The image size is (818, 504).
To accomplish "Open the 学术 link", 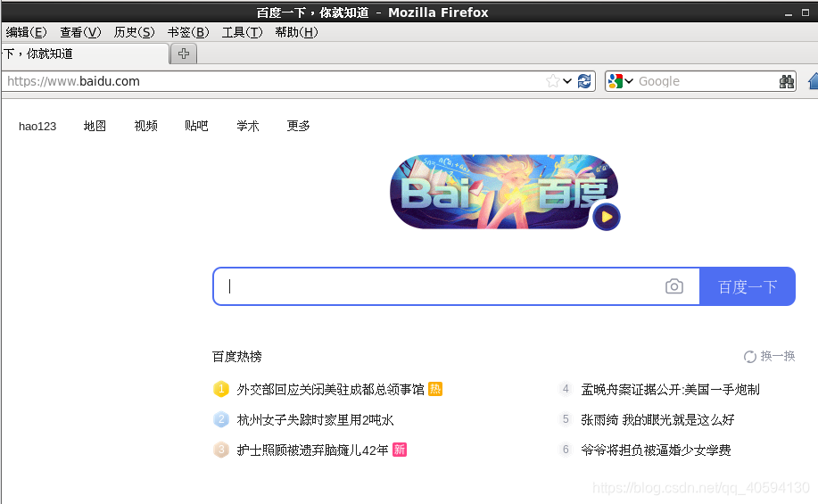I will pos(248,127).
